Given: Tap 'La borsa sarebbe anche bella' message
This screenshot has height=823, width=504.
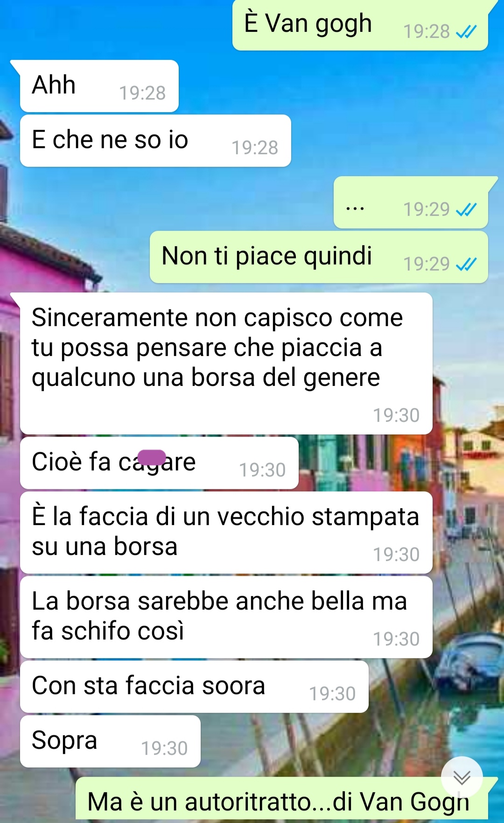Looking at the screenshot, I should point(226,617).
